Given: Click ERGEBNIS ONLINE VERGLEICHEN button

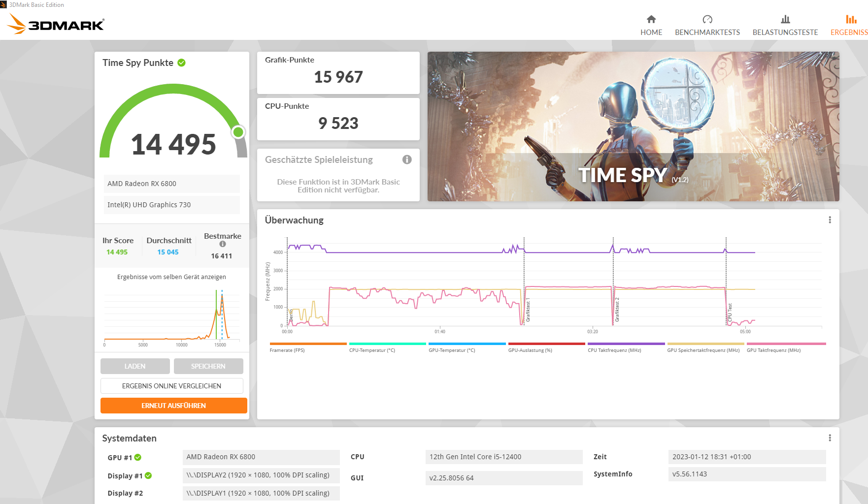Looking at the screenshot, I should [172, 386].
